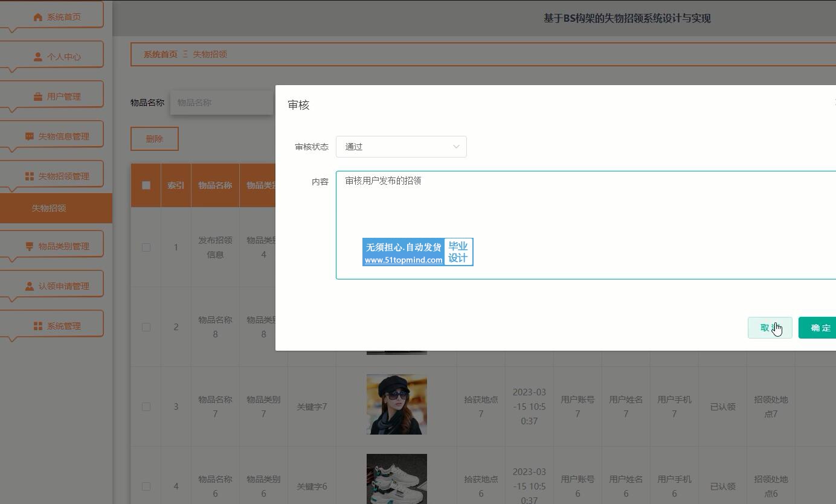The width and height of the screenshot is (836, 504).
Task: Click the 审核 dialog title
Action: [x=298, y=105]
